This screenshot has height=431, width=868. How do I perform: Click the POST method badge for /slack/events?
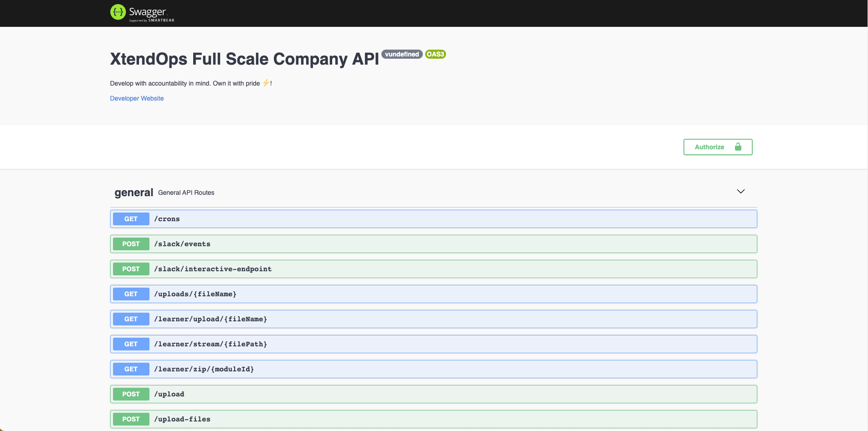coord(130,243)
